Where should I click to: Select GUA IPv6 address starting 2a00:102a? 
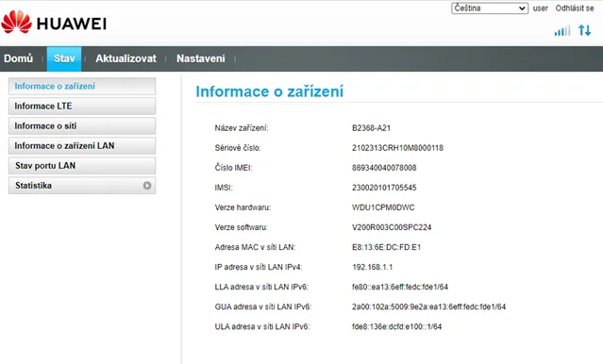(428, 306)
